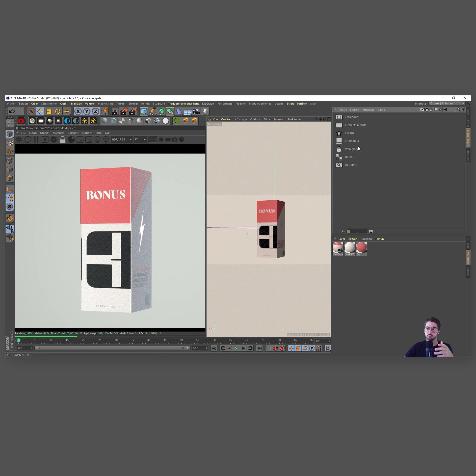Screen dimensions: 476x476
Task: Pause the Live Viewer render
Action: click(36, 140)
